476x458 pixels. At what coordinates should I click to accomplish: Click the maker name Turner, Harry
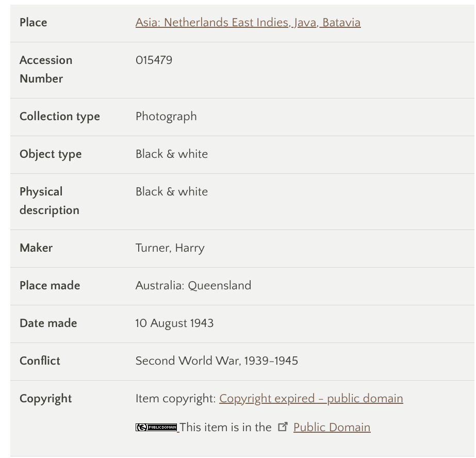(x=170, y=248)
